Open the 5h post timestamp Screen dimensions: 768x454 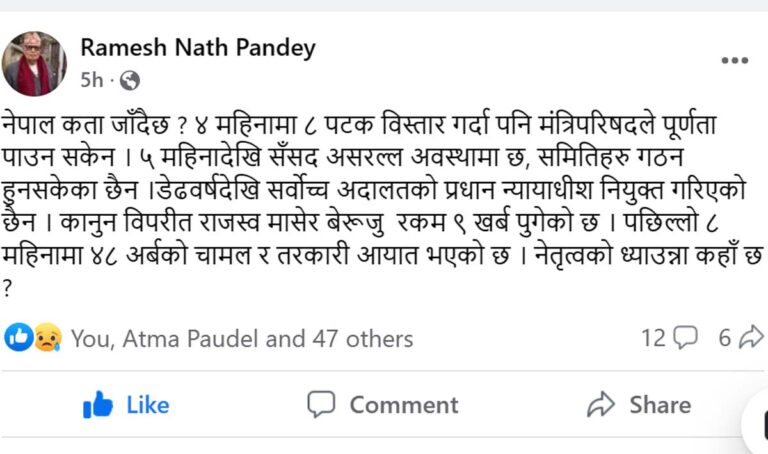pyautogui.click(x=91, y=80)
